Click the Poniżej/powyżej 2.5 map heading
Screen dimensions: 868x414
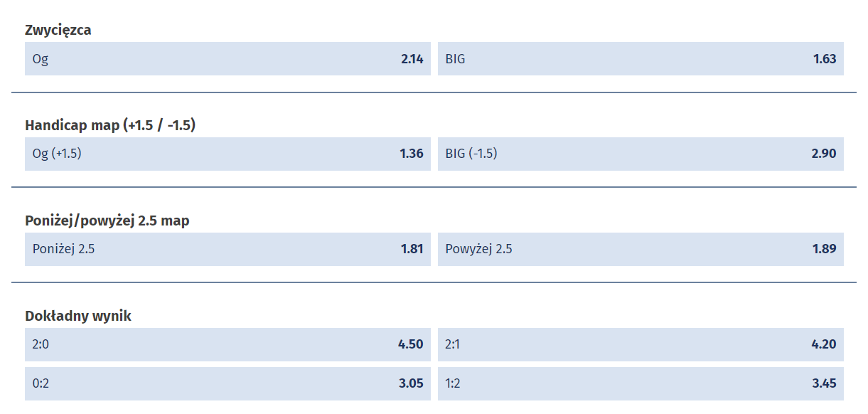pos(107,221)
